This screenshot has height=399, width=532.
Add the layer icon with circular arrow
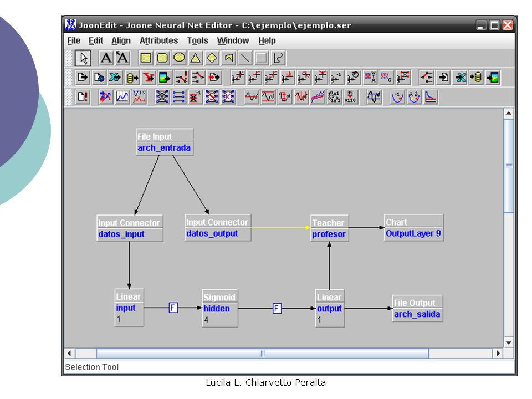[353, 78]
